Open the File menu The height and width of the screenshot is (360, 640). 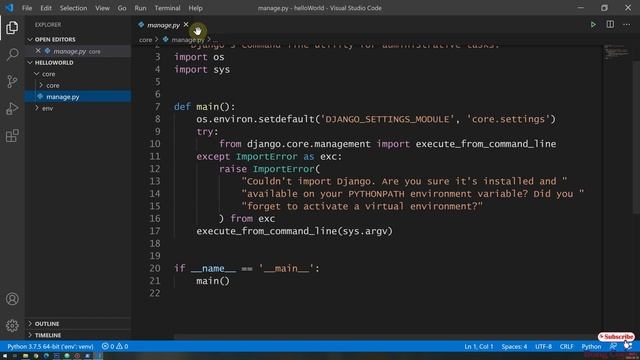(x=27, y=8)
